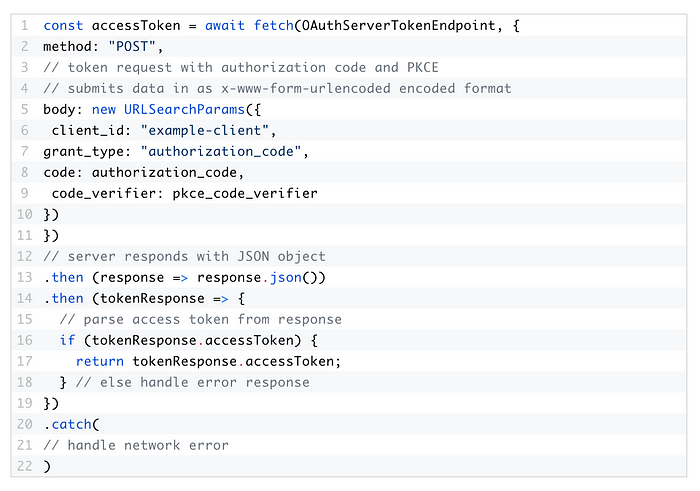Click tokenResponse arrow function parameter

tap(152, 298)
